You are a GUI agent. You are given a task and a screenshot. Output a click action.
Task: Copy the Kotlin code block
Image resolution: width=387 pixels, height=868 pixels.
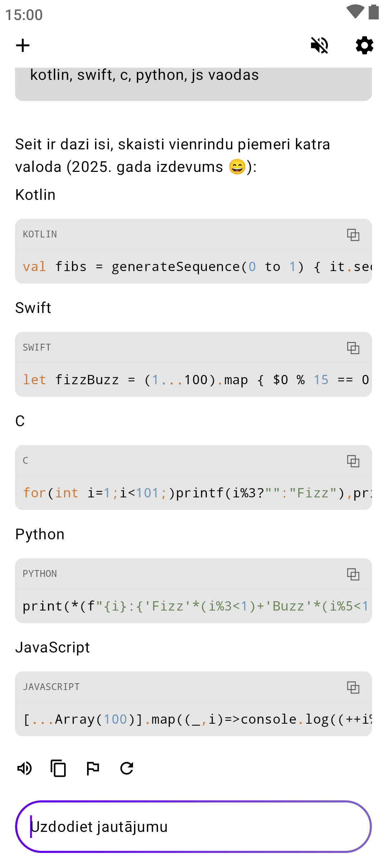click(x=353, y=235)
